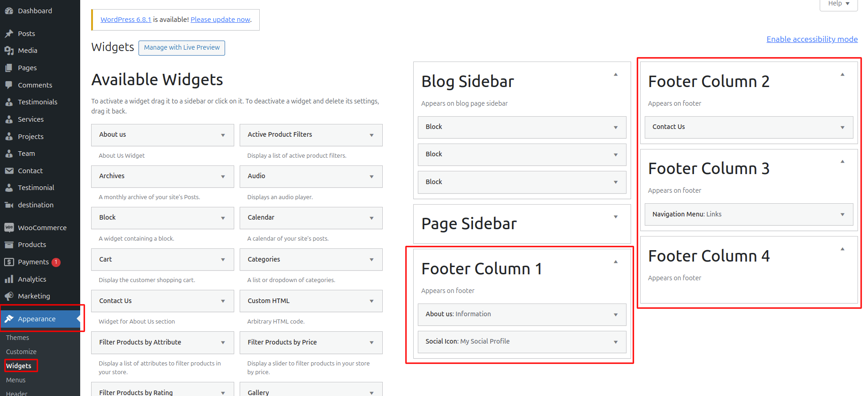Click the Analytics bar chart icon

pos(9,279)
